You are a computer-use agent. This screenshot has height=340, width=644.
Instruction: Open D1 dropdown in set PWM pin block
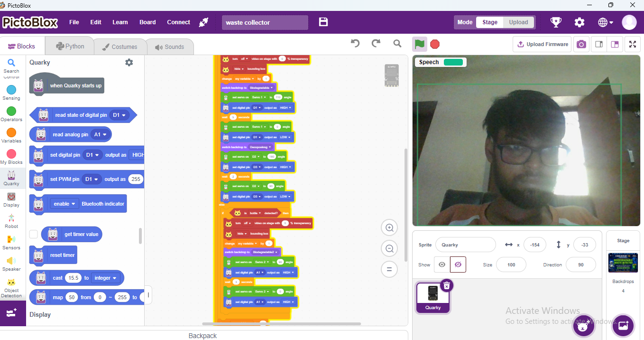pos(92,179)
